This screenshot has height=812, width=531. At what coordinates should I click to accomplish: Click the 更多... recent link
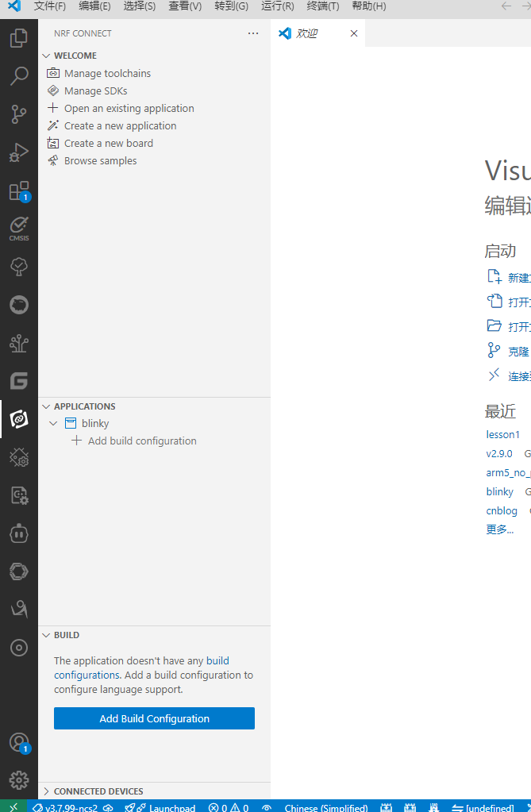tap(499, 529)
